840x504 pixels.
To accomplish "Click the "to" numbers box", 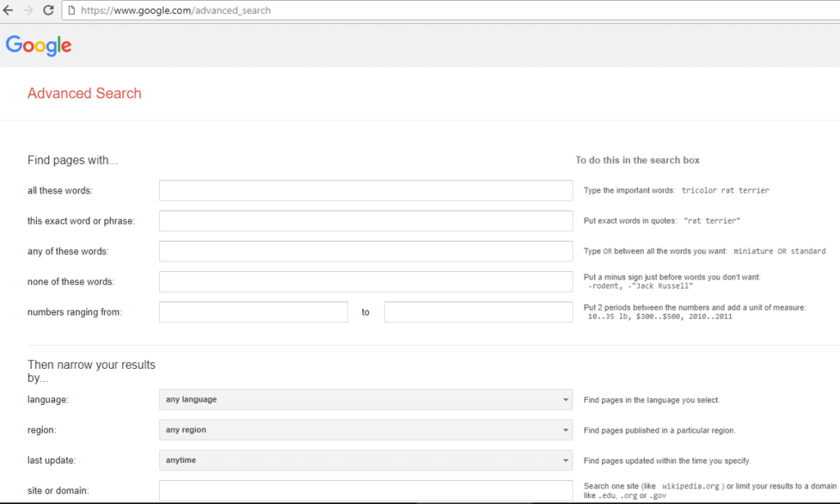I will pyautogui.click(x=477, y=311).
